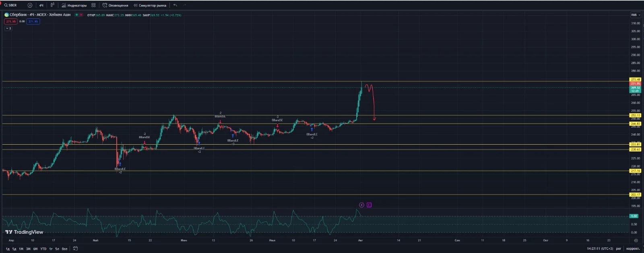Switch the рег session type
Image resolution: width=644 pixels, height=253 pixels.
(619, 249)
